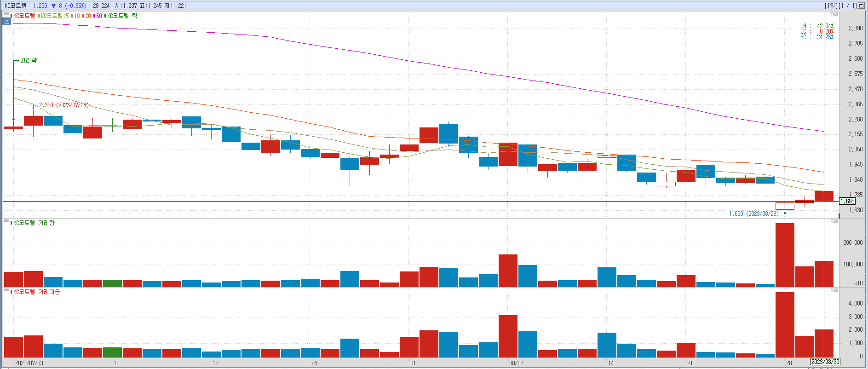Click the 권리락 marker on the chart
The height and width of the screenshot is (369, 868).
tap(28, 60)
